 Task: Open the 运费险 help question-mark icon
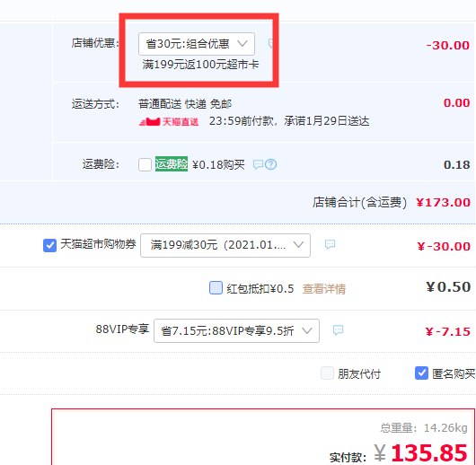click(271, 164)
